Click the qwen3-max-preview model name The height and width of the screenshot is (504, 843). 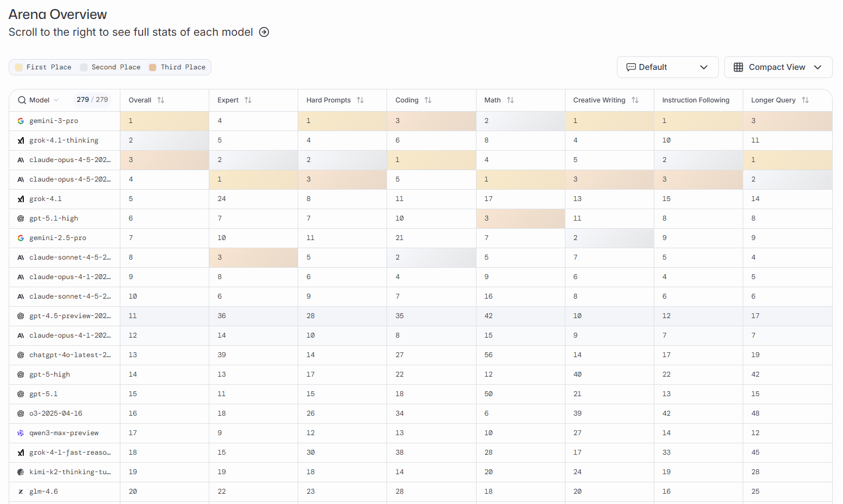pos(63,433)
